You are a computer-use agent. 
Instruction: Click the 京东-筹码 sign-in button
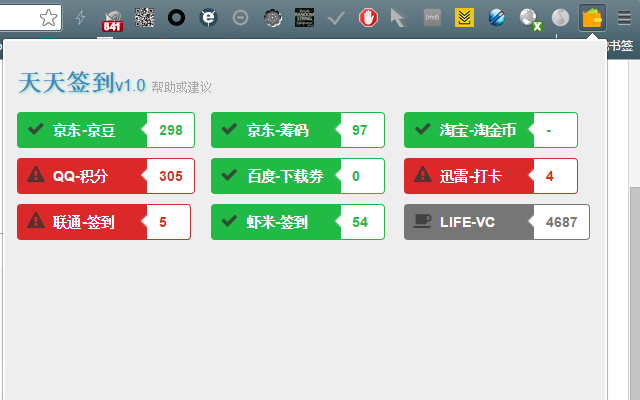click(x=276, y=130)
